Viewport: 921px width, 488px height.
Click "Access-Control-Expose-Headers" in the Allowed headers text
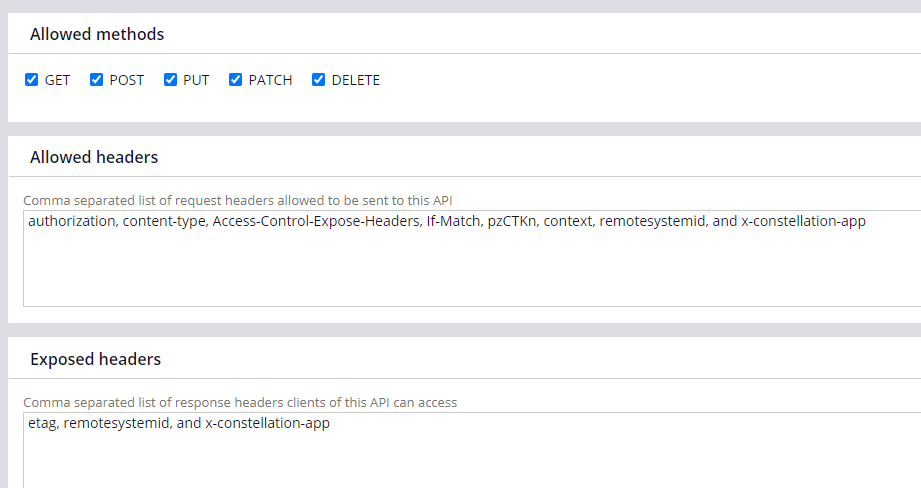316,221
